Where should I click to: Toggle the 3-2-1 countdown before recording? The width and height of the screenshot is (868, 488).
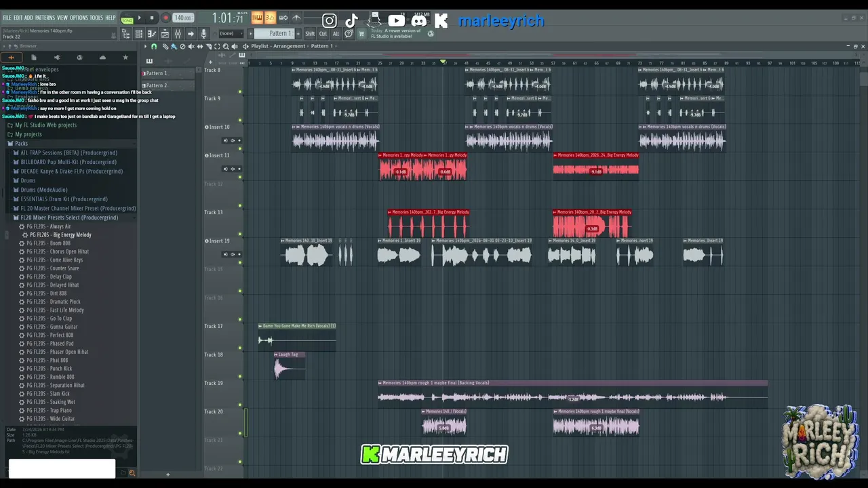pyautogui.click(x=270, y=18)
